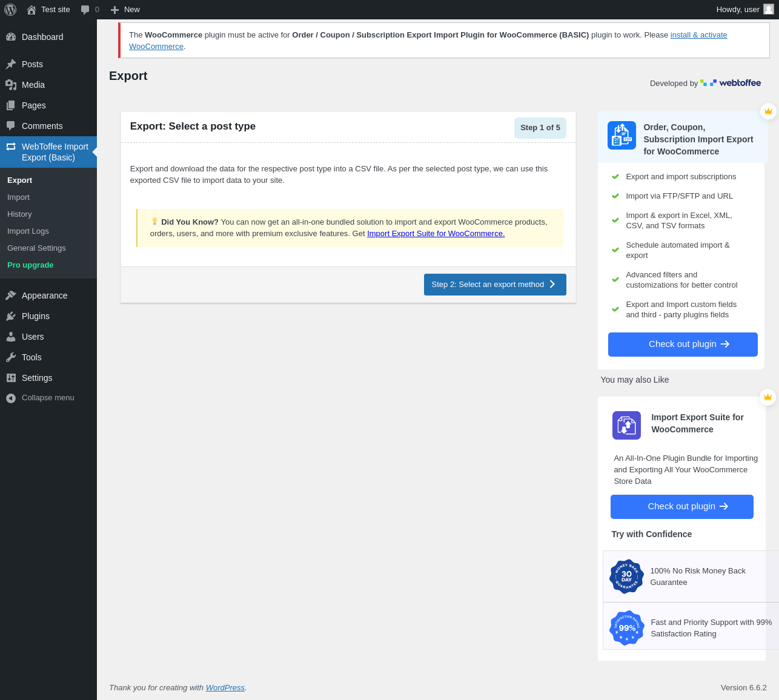Screen dimensions: 779x700
Task: Click the arrow chevron on Step 2 button
Action: tap(552, 285)
